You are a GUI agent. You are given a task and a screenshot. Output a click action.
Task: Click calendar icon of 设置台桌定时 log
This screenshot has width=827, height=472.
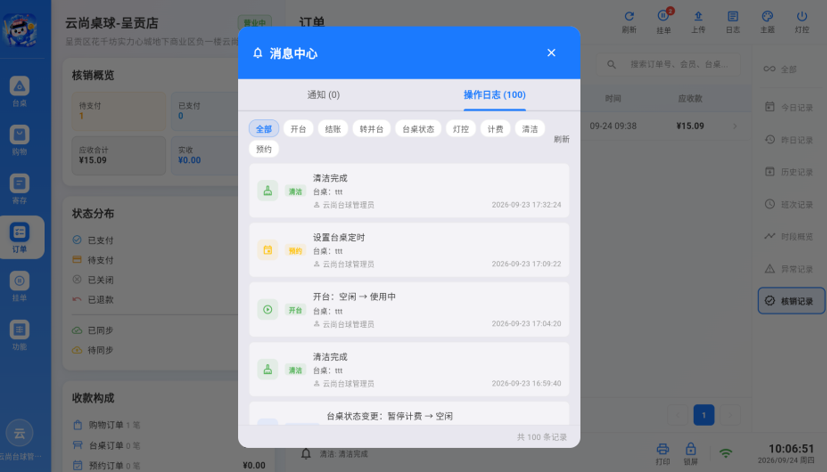coord(267,250)
